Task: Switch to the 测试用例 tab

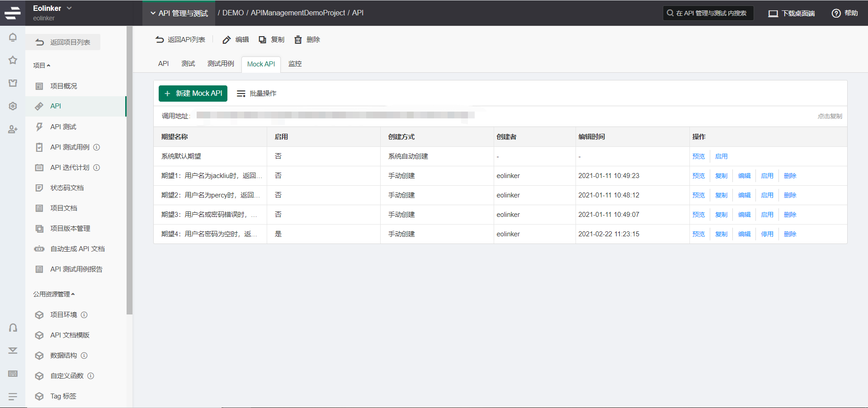Action: 221,64
